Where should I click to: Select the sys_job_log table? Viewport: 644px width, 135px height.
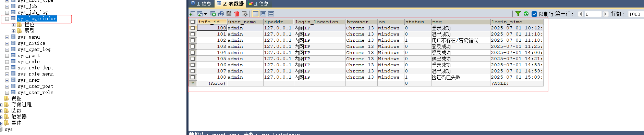[33, 12]
